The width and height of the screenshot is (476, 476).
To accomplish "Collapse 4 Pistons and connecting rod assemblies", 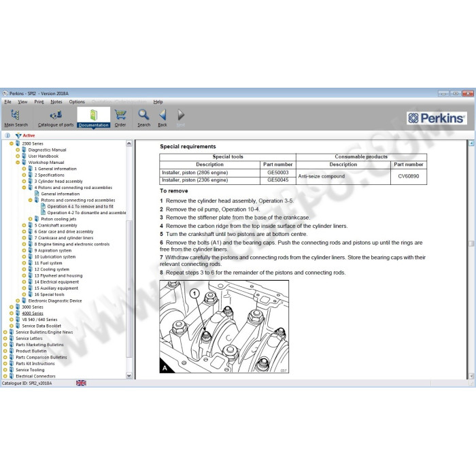I will (x=24, y=188).
